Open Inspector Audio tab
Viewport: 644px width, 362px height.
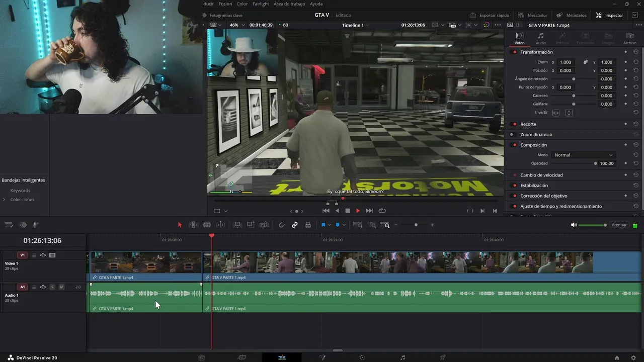click(541, 38)
